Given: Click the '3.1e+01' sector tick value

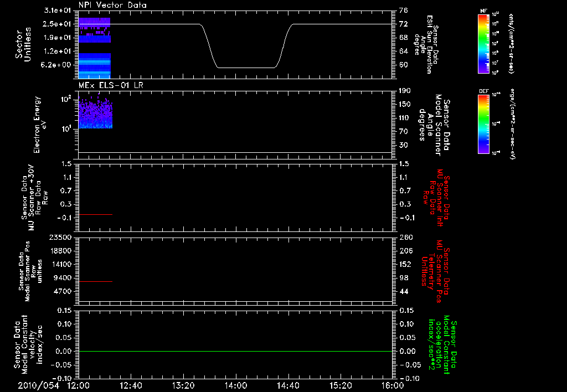Looking at the screenshot, I should click(x=57, y=11).
